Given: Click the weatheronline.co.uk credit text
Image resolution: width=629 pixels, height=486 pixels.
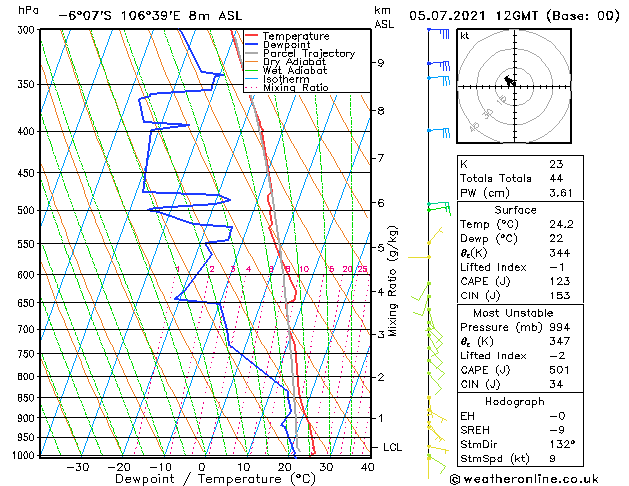Looking at the screenshot, I should [x=524, y=479].
